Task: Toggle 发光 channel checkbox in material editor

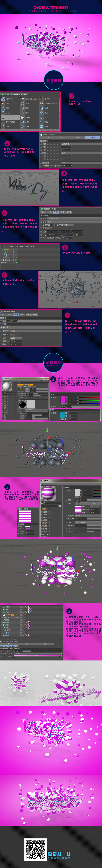Action: pyautogui.click(x=49, y=515)
